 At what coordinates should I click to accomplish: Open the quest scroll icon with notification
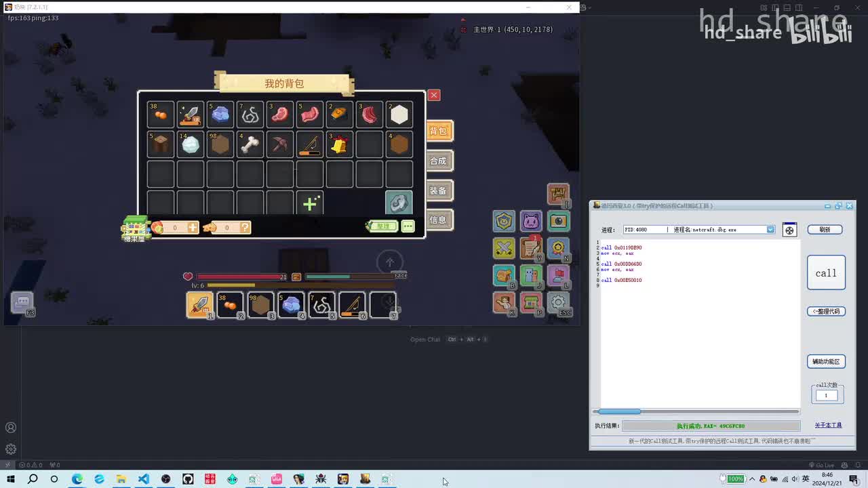pyautogui.click(x=531, y=248)
